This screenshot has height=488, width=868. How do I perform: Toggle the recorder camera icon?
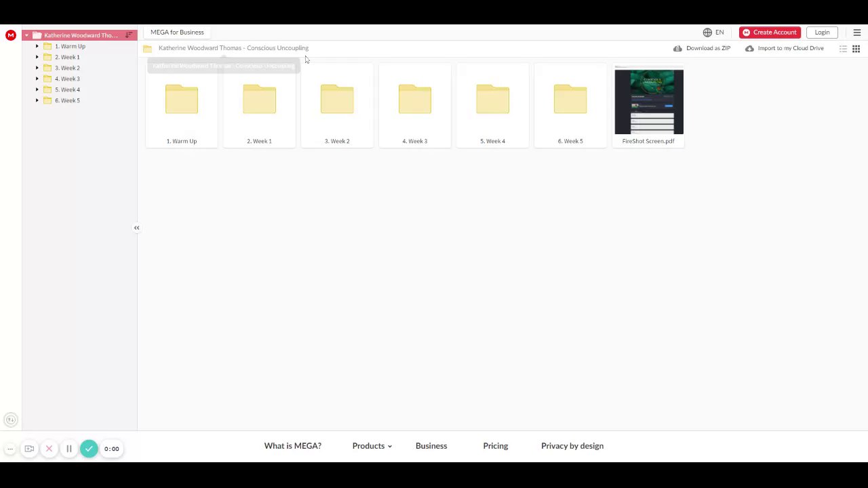coord(29,449)
